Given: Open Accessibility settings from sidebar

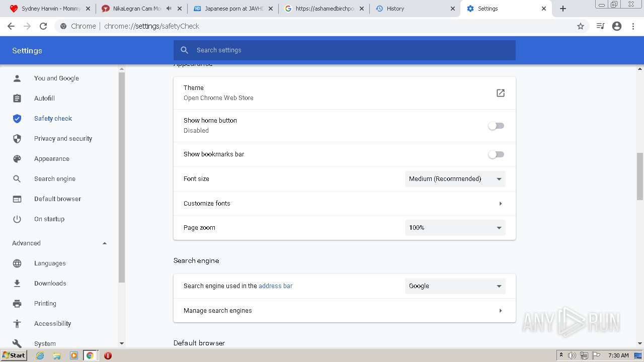Looking at the screenshot, I should click(x=52, y=324).
